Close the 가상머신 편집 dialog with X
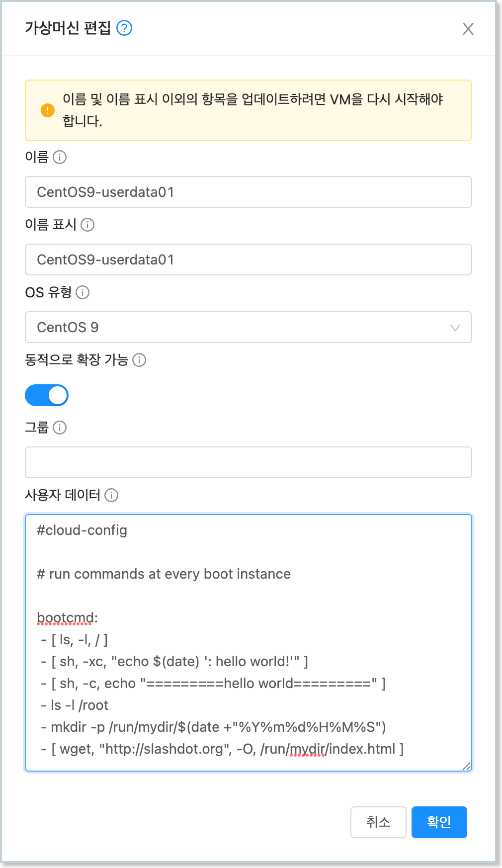The height and width of the screenshot is (868, 502). click(468, 29)
